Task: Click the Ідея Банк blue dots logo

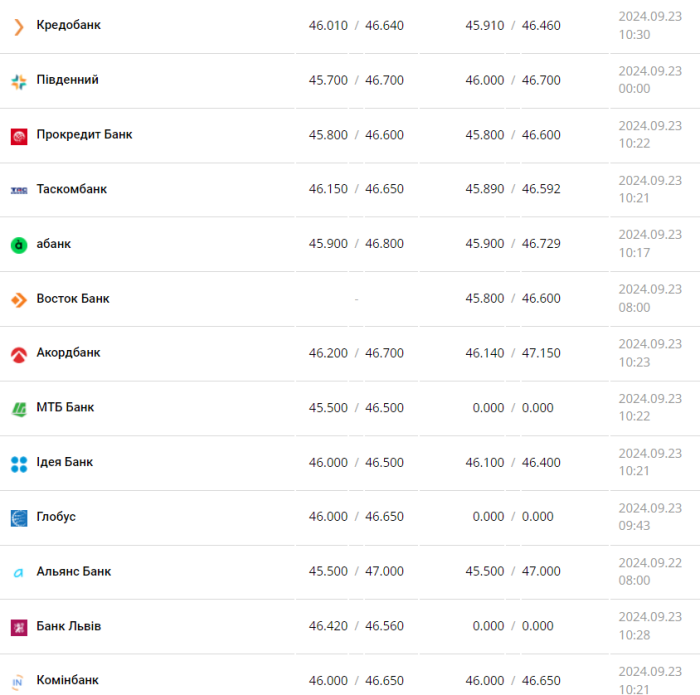Action: [x=18, y=463]
